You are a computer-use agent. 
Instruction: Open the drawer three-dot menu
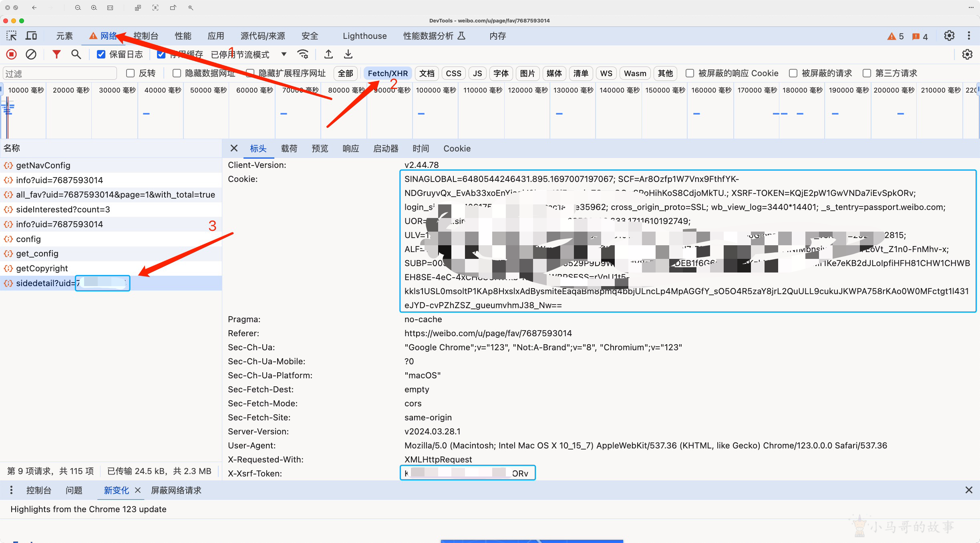tap(11, 490)
